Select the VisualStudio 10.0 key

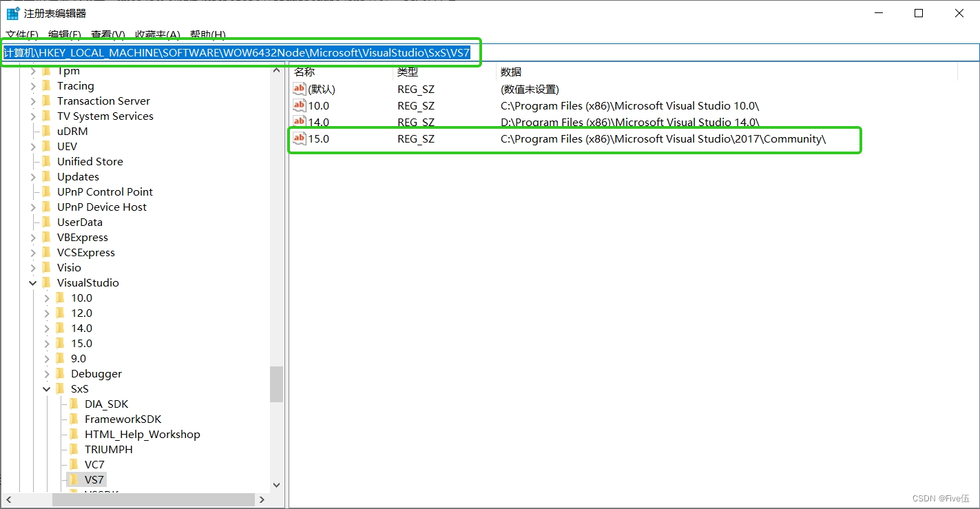81,298
